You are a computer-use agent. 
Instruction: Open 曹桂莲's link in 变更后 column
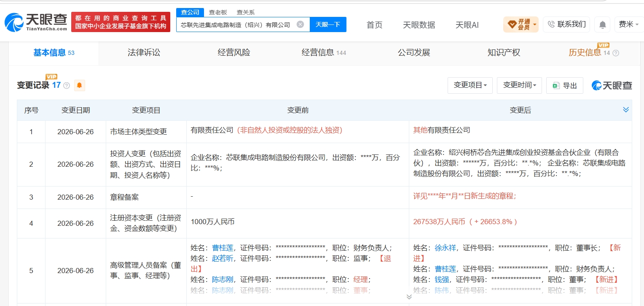pyautogui.click(x=445, y=269)
